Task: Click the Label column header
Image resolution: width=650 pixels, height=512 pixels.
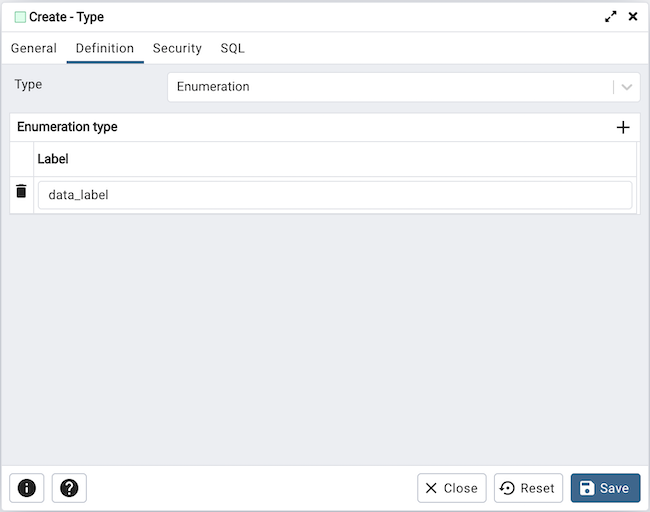Action: [x=53, y=159]
